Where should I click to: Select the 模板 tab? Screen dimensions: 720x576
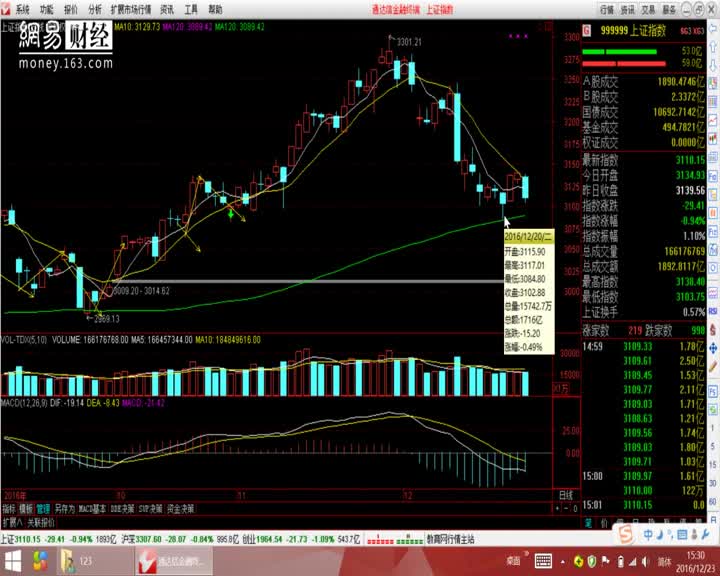click(x=26, y=509)
